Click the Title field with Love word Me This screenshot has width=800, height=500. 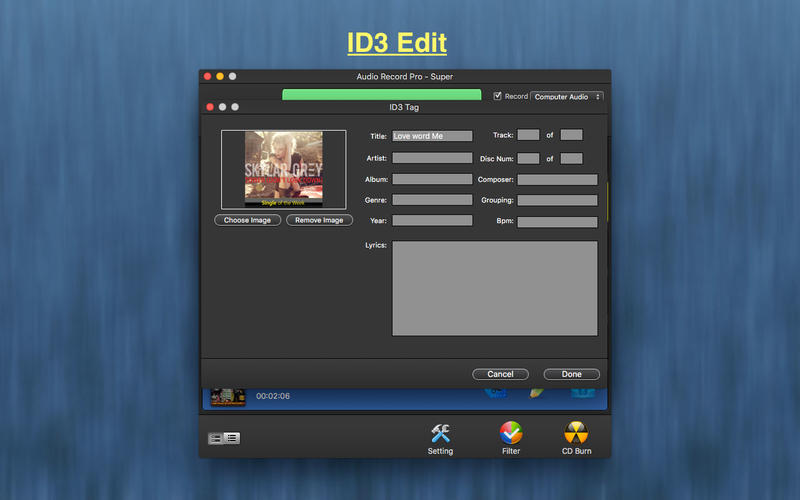[x=432, y=136]
